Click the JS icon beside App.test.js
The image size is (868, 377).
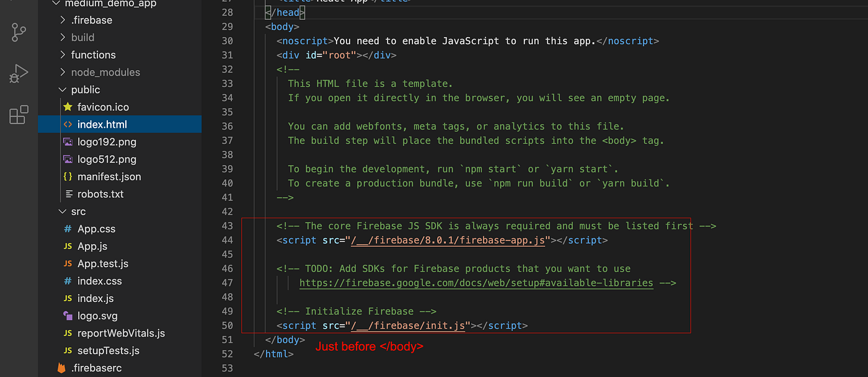[68, 264]
